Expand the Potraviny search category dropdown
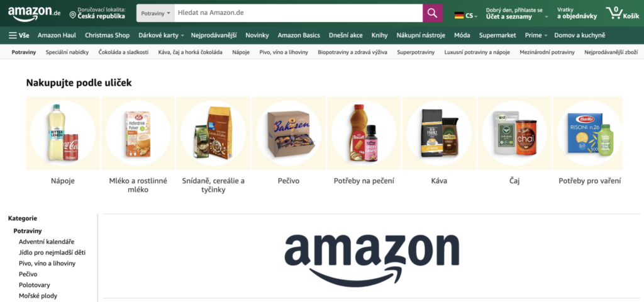The height and width of the screenshot is (302, 644). (x=155, y=13)
